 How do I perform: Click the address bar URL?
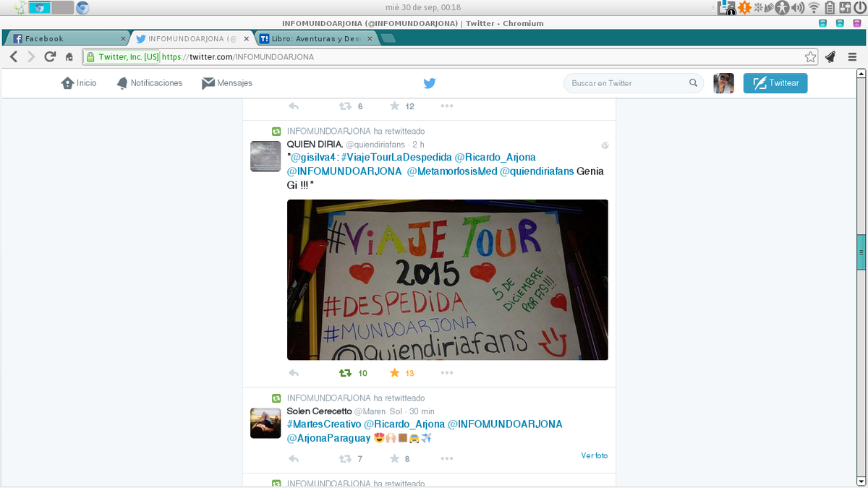click(x=237, y=56)
